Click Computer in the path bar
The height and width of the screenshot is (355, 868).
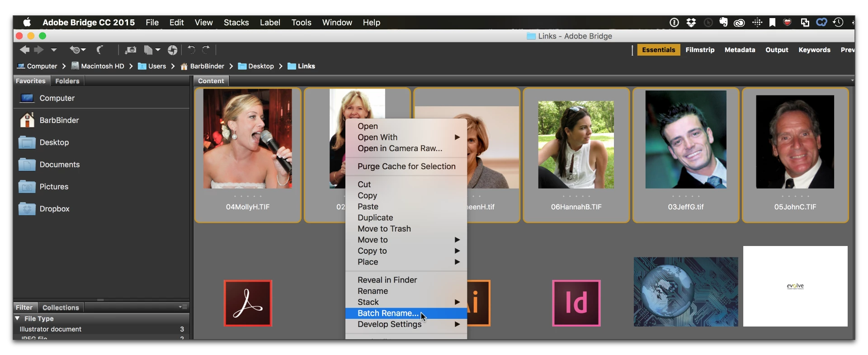[x=37, y=66]
